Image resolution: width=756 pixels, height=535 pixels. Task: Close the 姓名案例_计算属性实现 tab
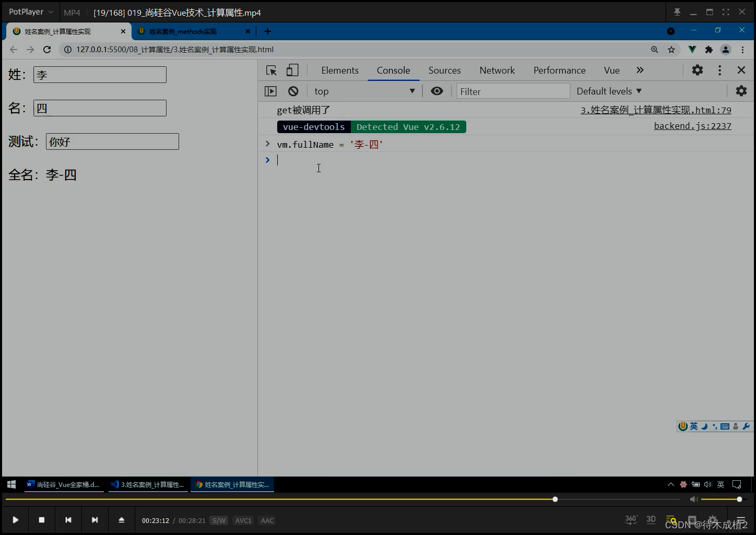(x=123, y=31)
